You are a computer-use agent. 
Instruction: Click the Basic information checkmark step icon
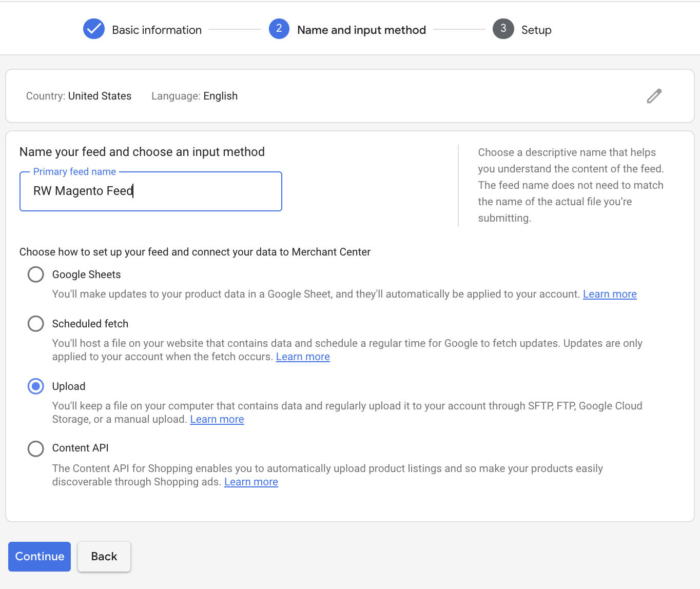click(94, 29)
